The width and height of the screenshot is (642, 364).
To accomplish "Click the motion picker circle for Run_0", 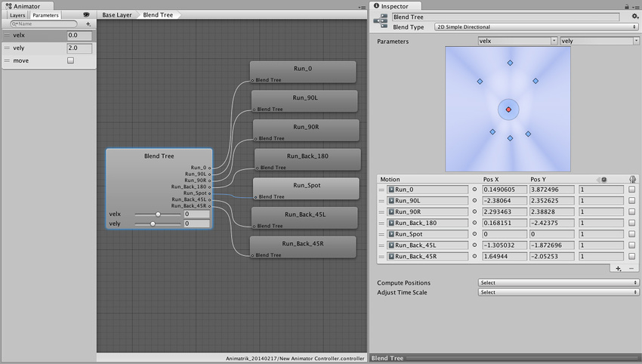I will [474, 190].
